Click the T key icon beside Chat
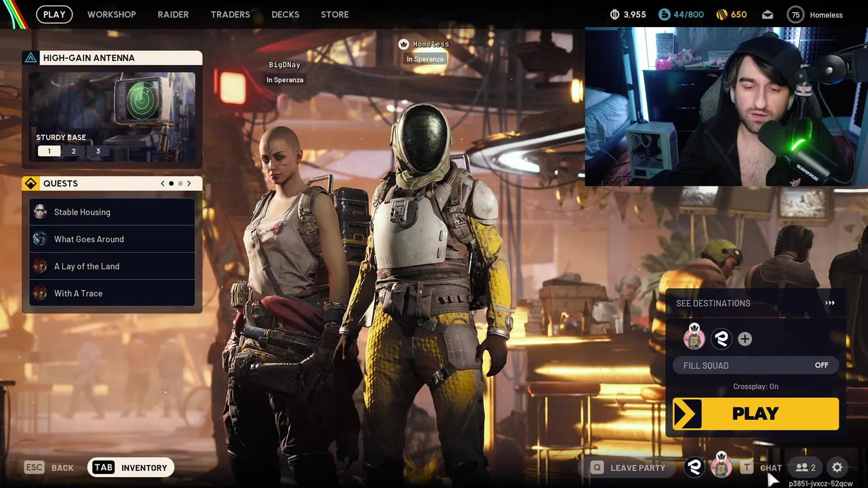 (x=747, y=468)
